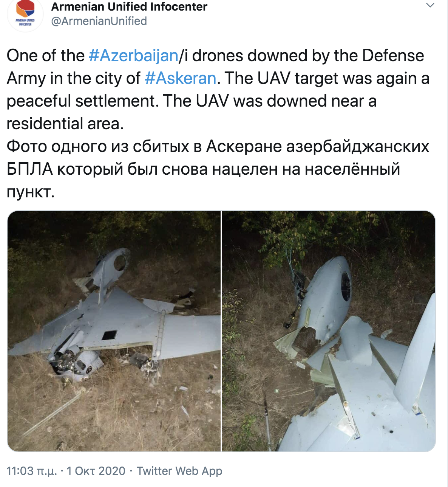Click the English tweet text about downed drones
The height and width of the screenshot is (487, 448).
[218, 90]
